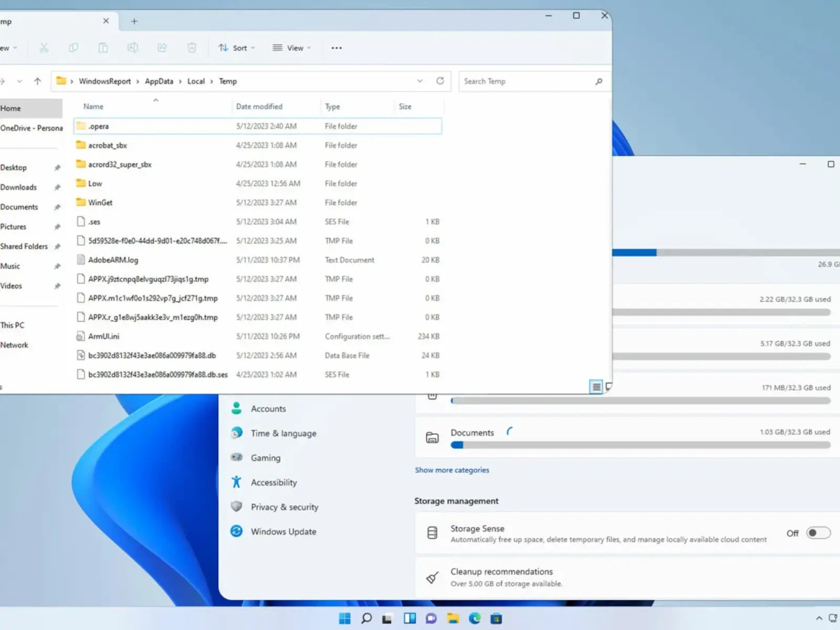Viewport: 840px width, 630px height.
Task: Open Microsoft Edge from the taskbar
Action: (475, 618)
